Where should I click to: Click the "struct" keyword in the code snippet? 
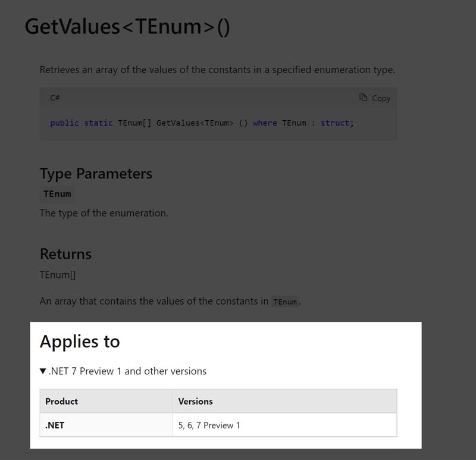pyautogui.click(x=336, y=123)
